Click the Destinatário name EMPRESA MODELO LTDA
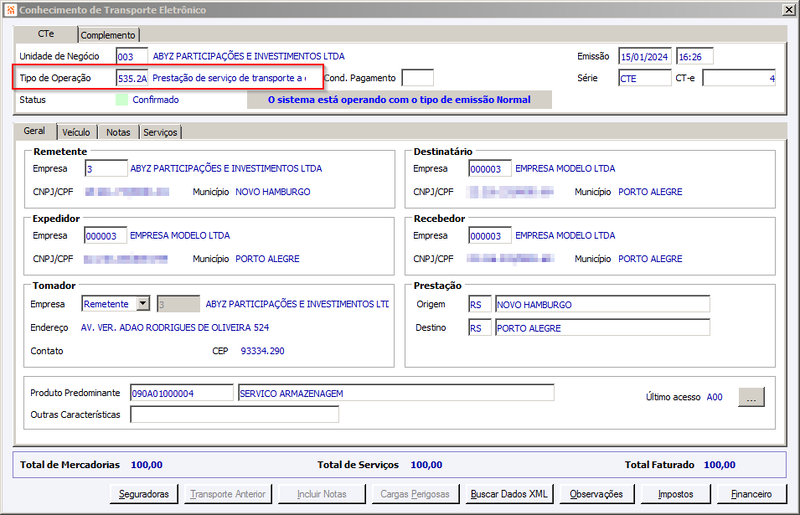Image resolution: width=800 pixels, height=515 pixels. [565, 168]
